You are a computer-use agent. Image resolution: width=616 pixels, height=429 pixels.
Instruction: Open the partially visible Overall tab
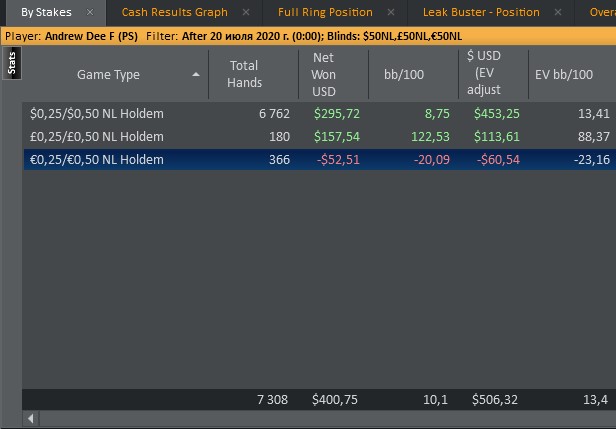pyautogui.click(x=601, y=13)
